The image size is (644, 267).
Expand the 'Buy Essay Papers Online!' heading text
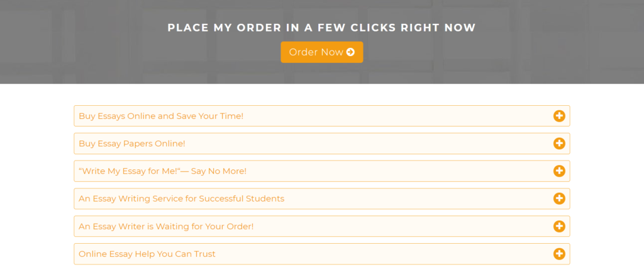tap(132, 144)
